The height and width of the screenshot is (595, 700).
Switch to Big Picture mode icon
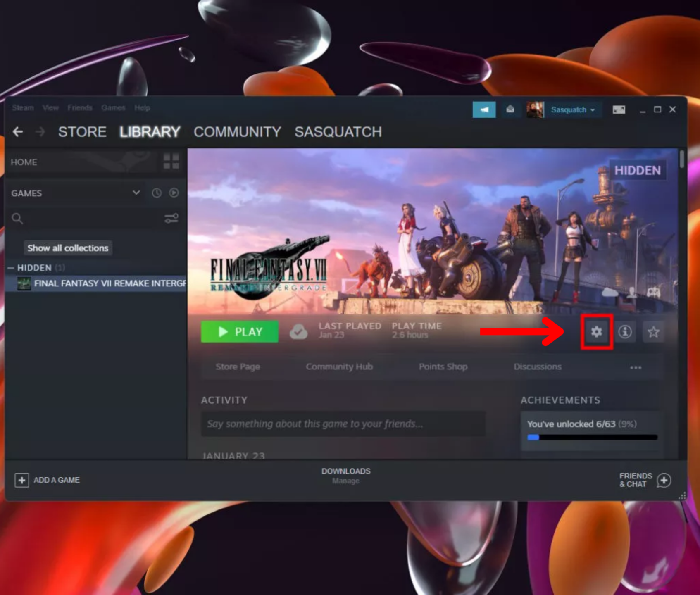[618, 109]
